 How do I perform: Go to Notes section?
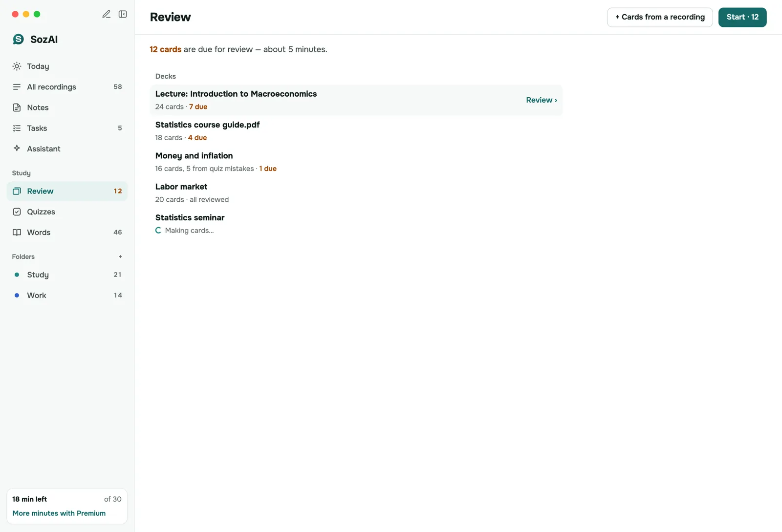pos(67,107)
